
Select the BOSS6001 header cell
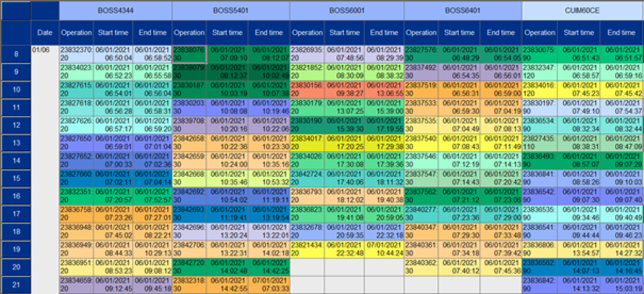[347, 10]
